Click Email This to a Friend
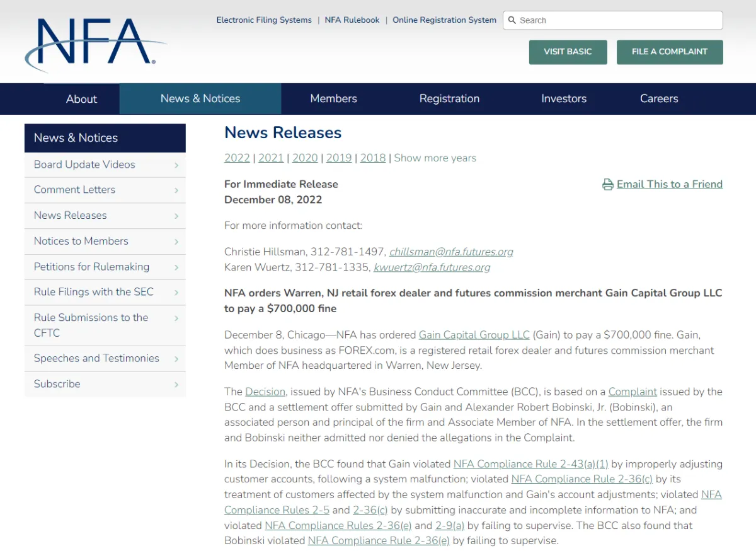 670,185
